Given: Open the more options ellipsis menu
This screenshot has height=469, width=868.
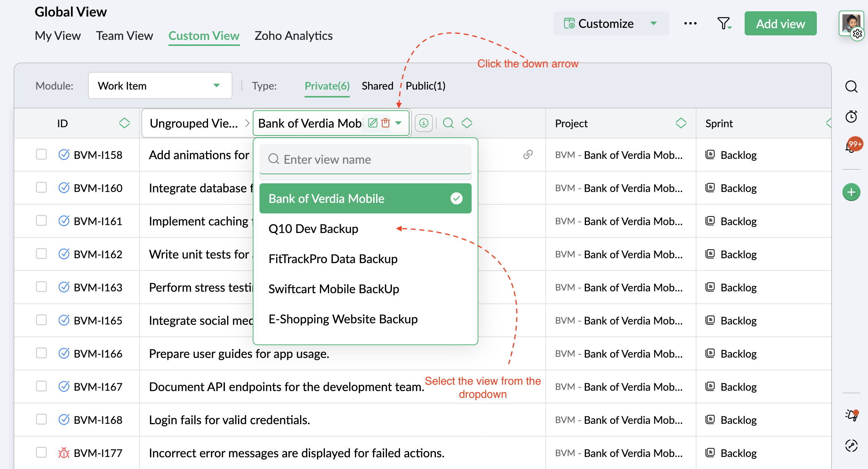Looking at the screenshot, I should click(x=690, y=23).
